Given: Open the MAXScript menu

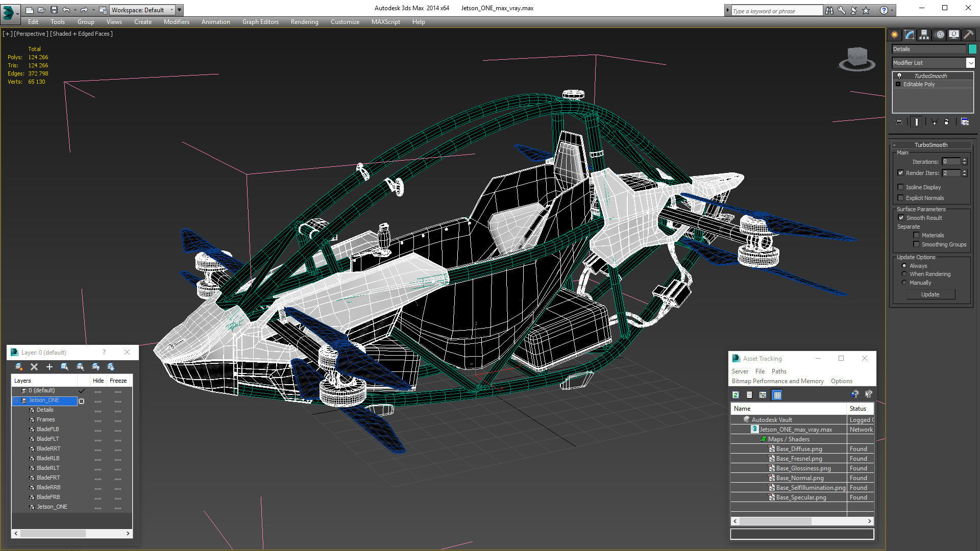Looking at the screenshot, I should [385, 22].
